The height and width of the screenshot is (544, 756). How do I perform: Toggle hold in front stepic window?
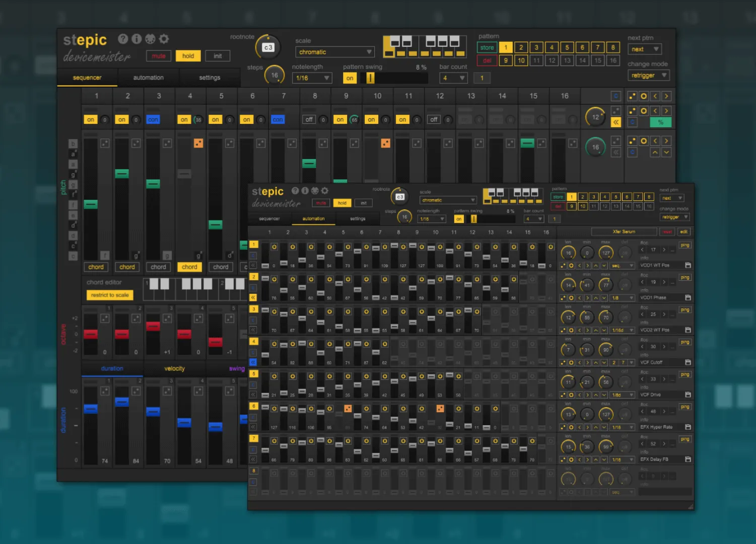(342, 203)
